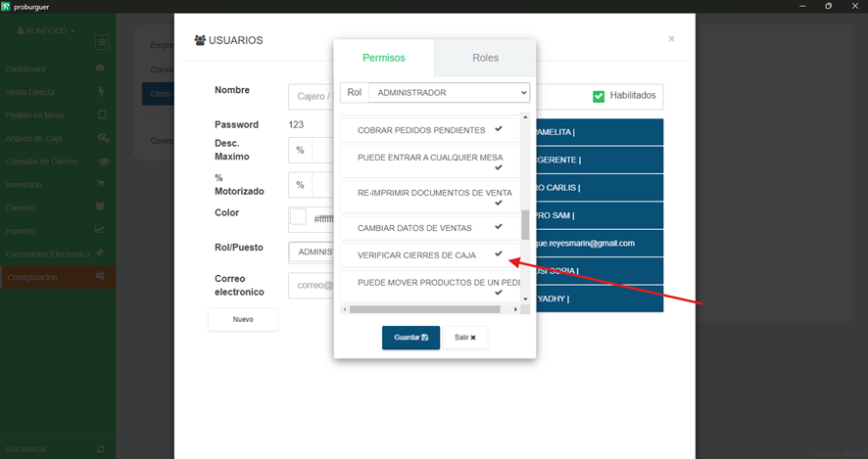This screenshot has height=459, width=868.
Task: Open the Rol/Puesto dropdown in user form
Action: [312, 252]
